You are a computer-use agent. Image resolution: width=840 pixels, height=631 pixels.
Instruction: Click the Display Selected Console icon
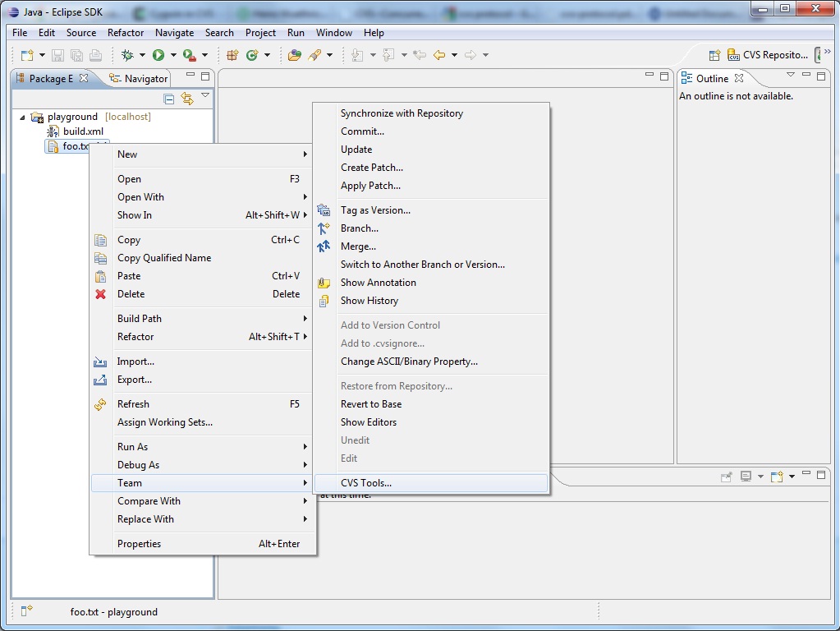point(746,477)
